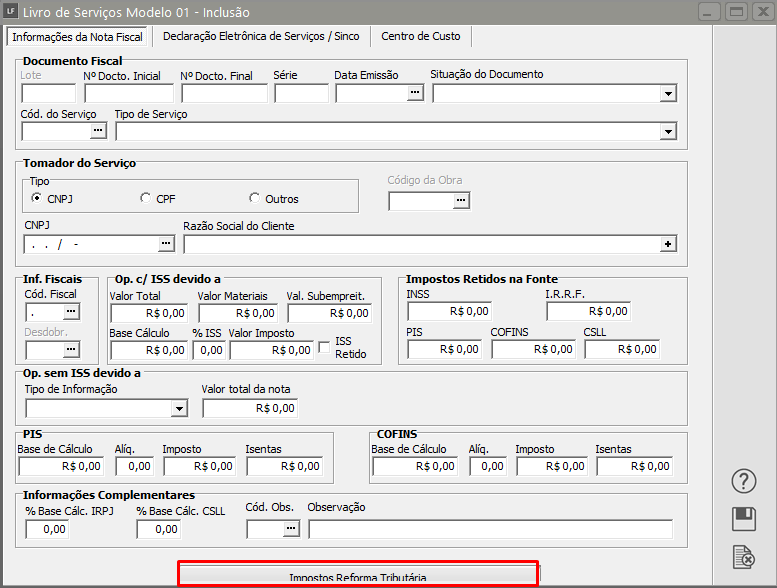Image resolution: width=777 pixels, height=588 pixels.
Task: Click the % ISS field
Action: 209,350
